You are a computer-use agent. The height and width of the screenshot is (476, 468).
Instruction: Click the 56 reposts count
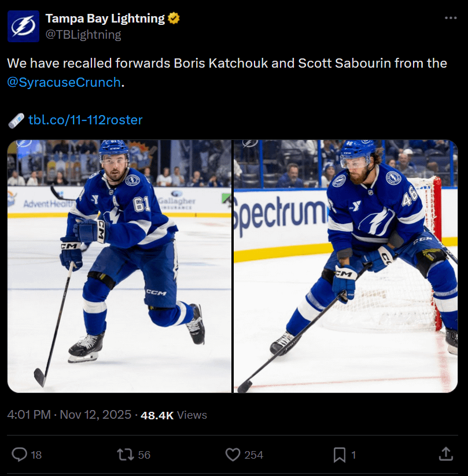[x=142, y=456]
